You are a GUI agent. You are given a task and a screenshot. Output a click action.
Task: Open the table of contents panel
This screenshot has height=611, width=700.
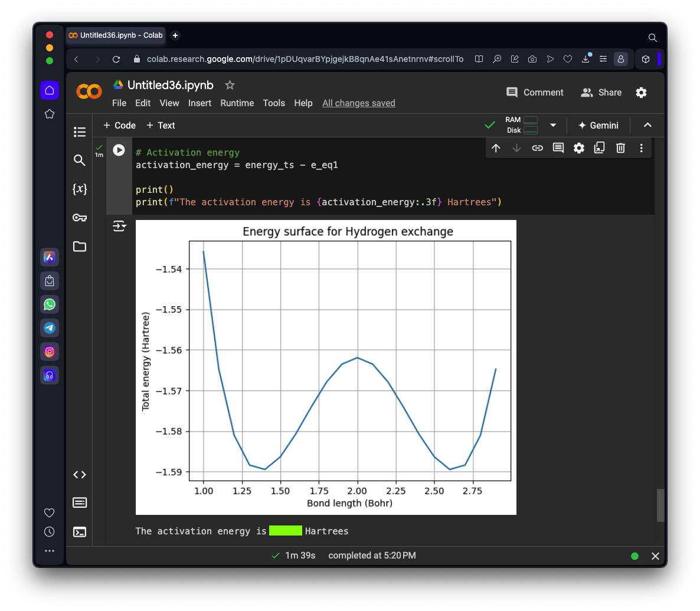pos(80,132)
